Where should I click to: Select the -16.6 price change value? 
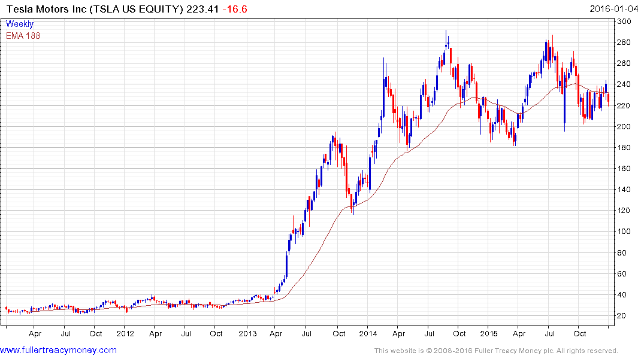click(234, 9)
